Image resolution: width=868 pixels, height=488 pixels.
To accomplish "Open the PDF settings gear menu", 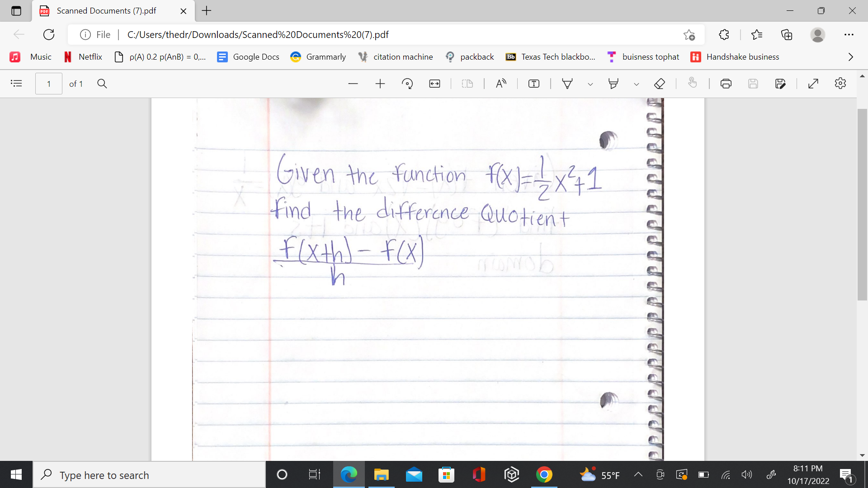I will point(840,84).
